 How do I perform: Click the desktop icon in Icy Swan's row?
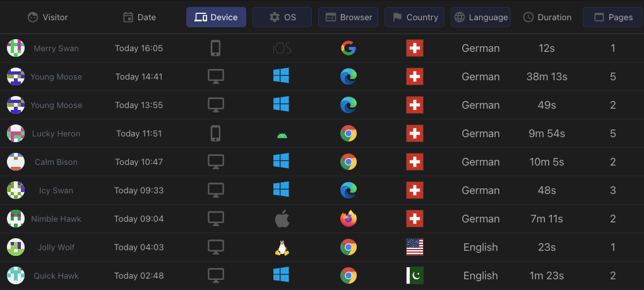pyautogui.click(x=216, y=191)
